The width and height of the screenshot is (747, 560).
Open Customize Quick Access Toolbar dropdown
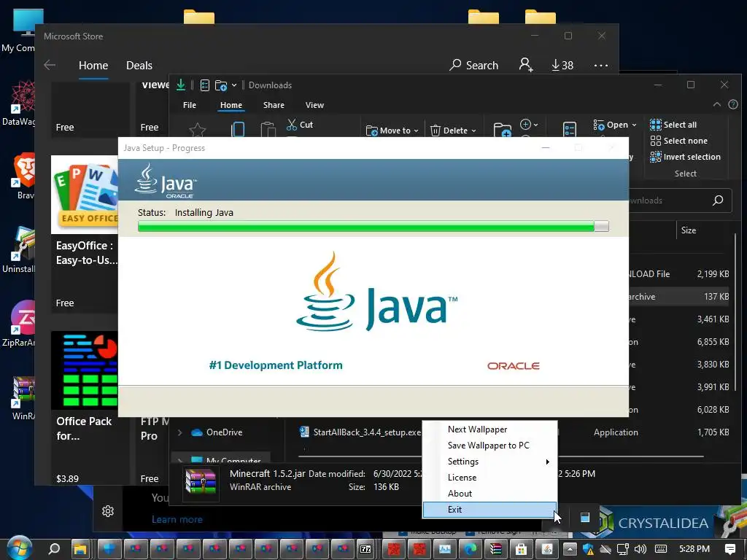[x=234, y=85]
